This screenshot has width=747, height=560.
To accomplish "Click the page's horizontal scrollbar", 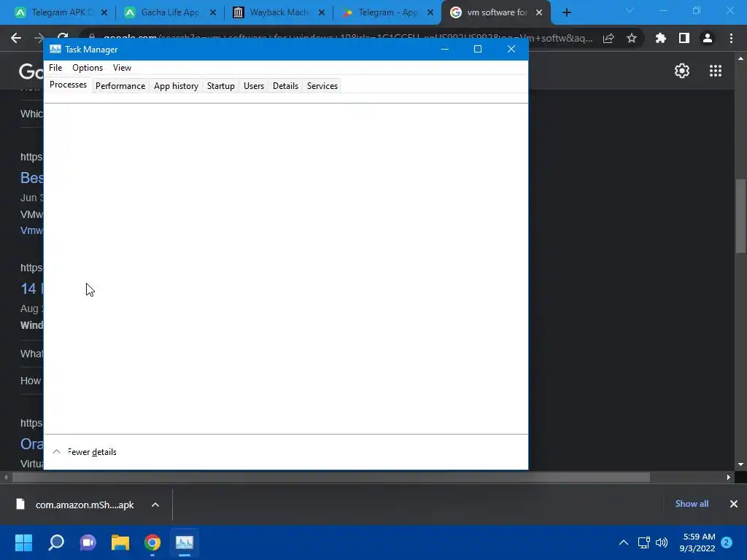I will (x=330, y=477).
